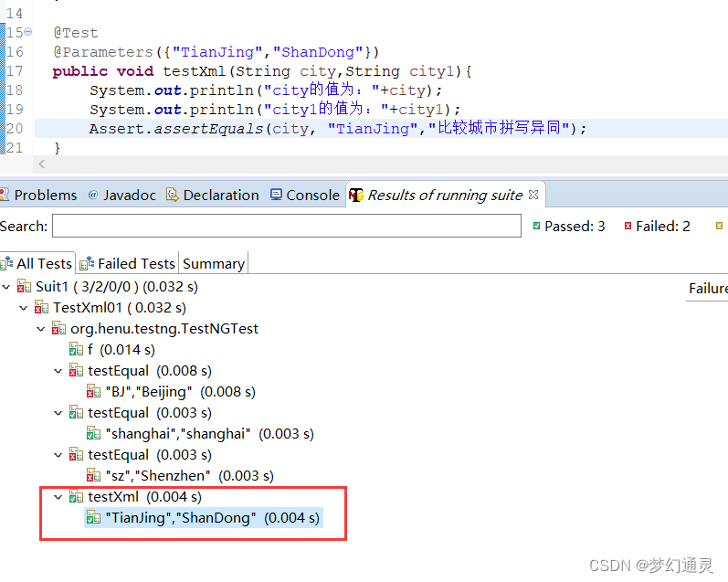Viewport: 728px width, 582px height.
Task: Collapse the testXml (0.004 s) node
Action: tap(58, 497)
